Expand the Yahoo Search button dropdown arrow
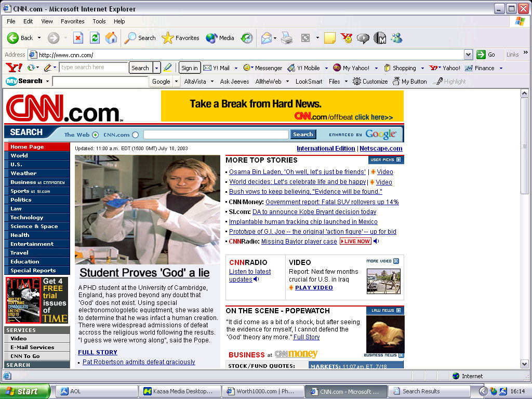This screenshot has height=399, width=532. pos(156,68)
